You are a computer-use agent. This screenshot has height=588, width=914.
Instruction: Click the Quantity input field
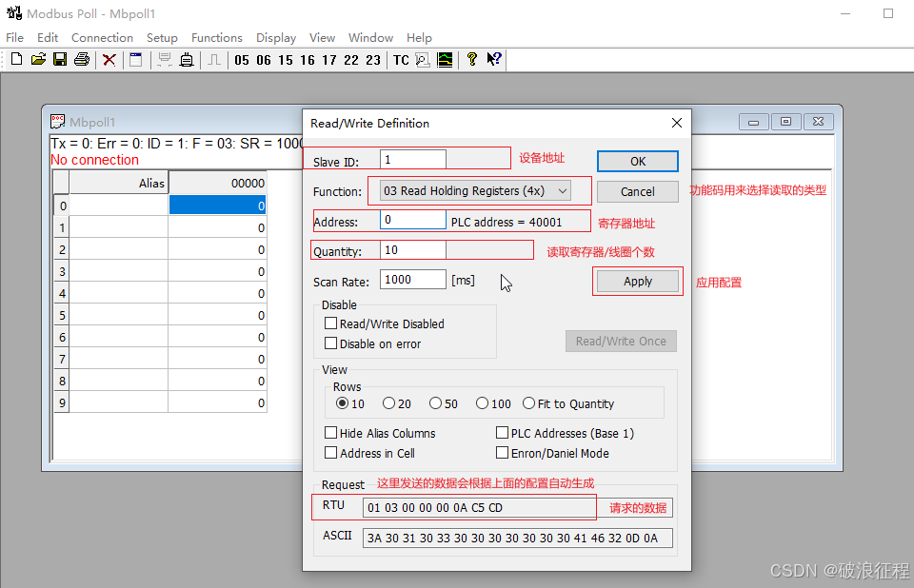[x=412, y=250]
